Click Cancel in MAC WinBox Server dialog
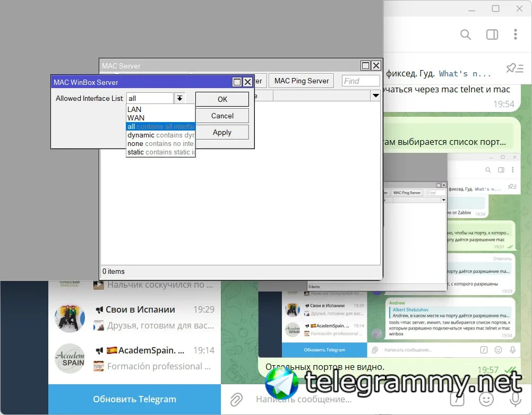Viewport: 532px width, 415px height. 222,116
